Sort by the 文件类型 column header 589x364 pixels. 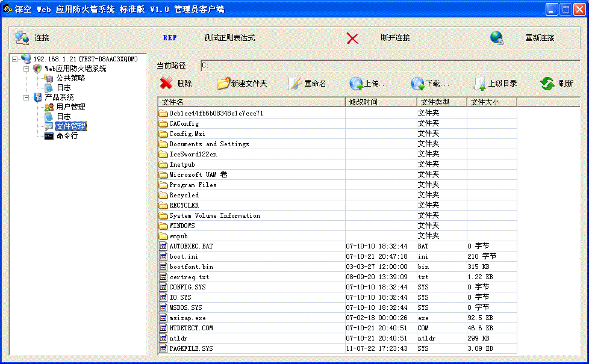click(442, 102)
